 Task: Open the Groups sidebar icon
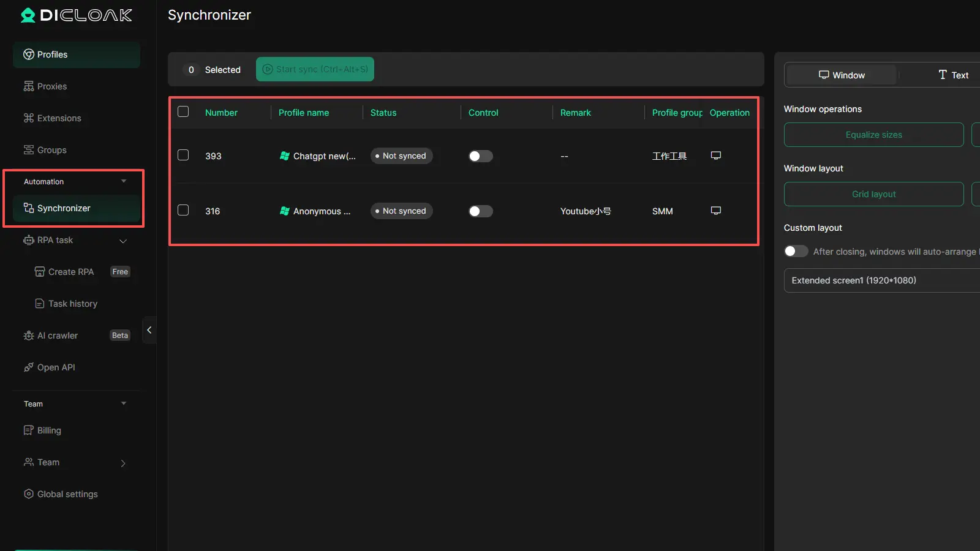pyautogui.click(x=29, y=150)
